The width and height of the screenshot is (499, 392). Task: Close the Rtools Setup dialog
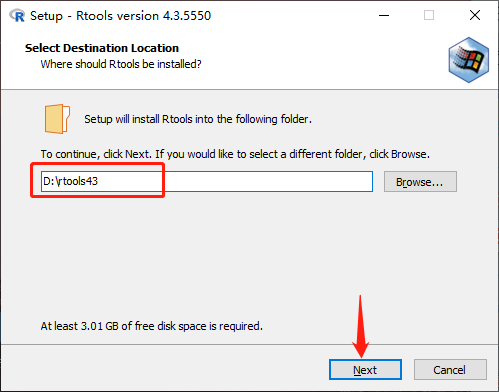point(475,15)
